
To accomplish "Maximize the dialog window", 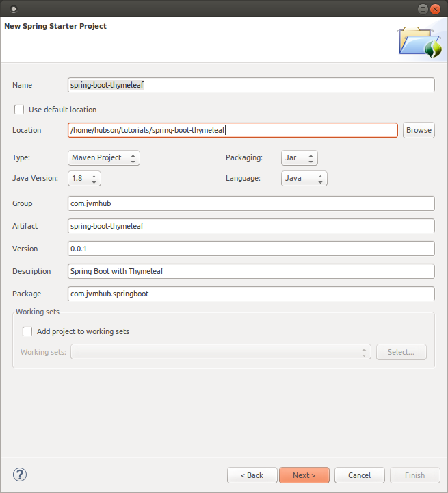I will click(x=423, y=9).
